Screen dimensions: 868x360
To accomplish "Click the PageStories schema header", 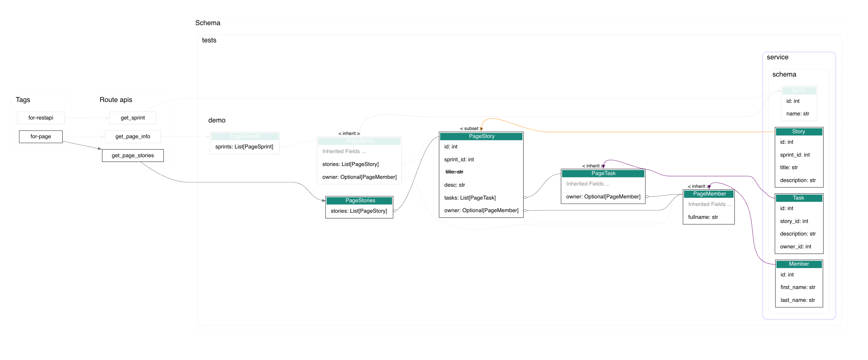I will point(359,200).
